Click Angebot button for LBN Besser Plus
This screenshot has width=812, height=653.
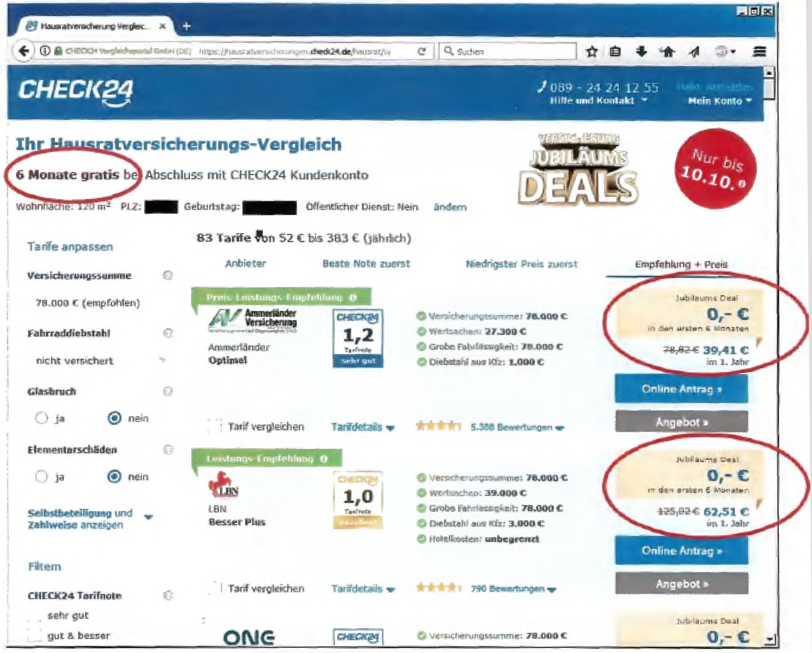click(681, 583)
